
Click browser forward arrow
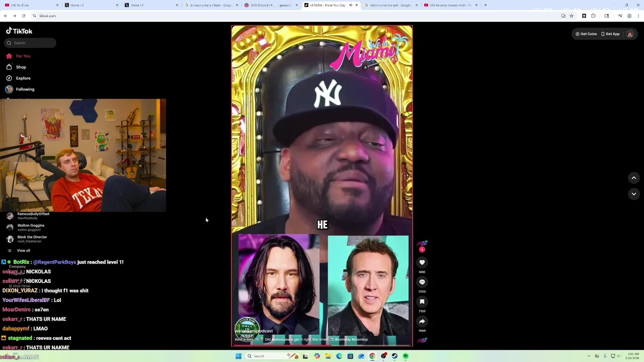click(14, 16)
